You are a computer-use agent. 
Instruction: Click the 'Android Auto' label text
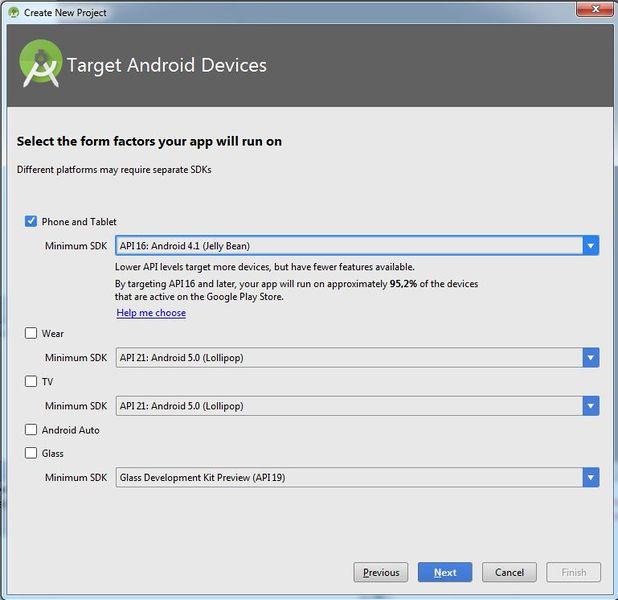(71, 430)
